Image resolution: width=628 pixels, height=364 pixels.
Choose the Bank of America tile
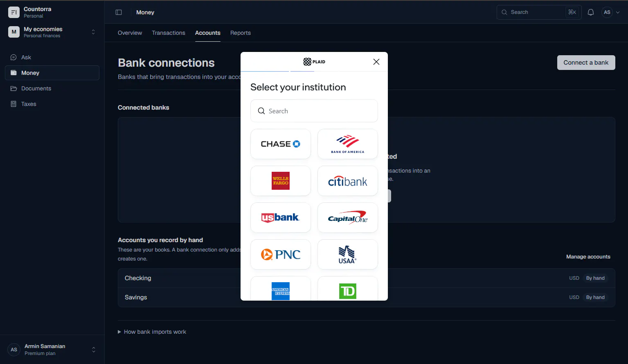348,144
